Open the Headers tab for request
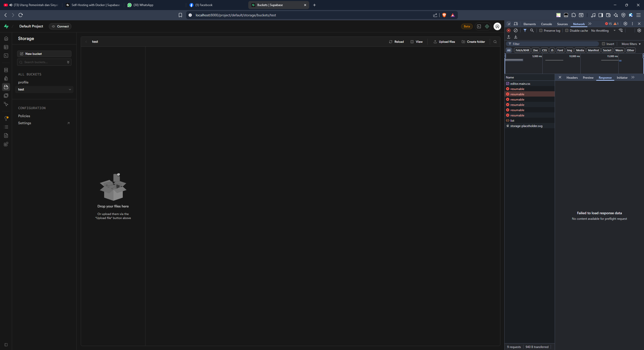Image resolution: width=644 pixels, height=350 pixels. 572,78
